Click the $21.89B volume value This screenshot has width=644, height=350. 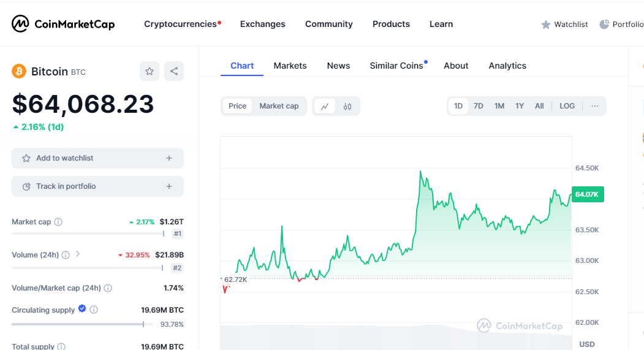pyautogui.click(x=169, y=255)
